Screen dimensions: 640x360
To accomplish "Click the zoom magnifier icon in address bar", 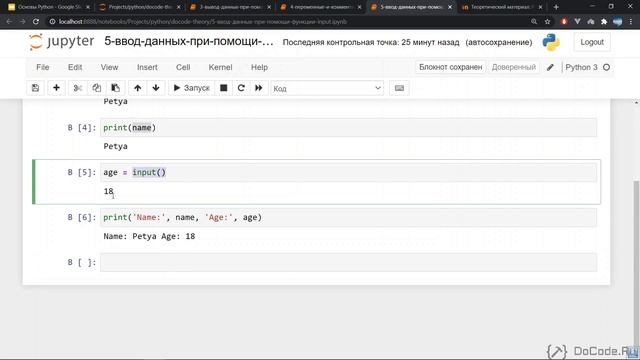I will click(x=534, y=22).
